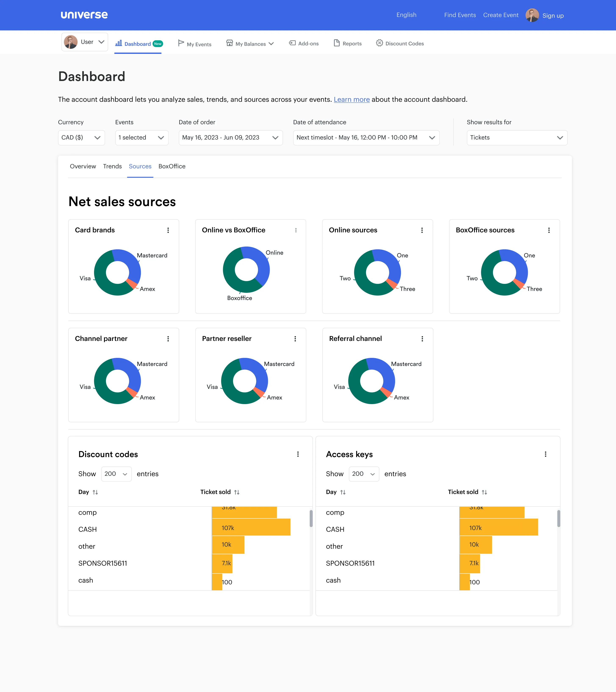Screen dimensions: 616x692
Task: Click Create Event in header
Action: click(501, 15)
